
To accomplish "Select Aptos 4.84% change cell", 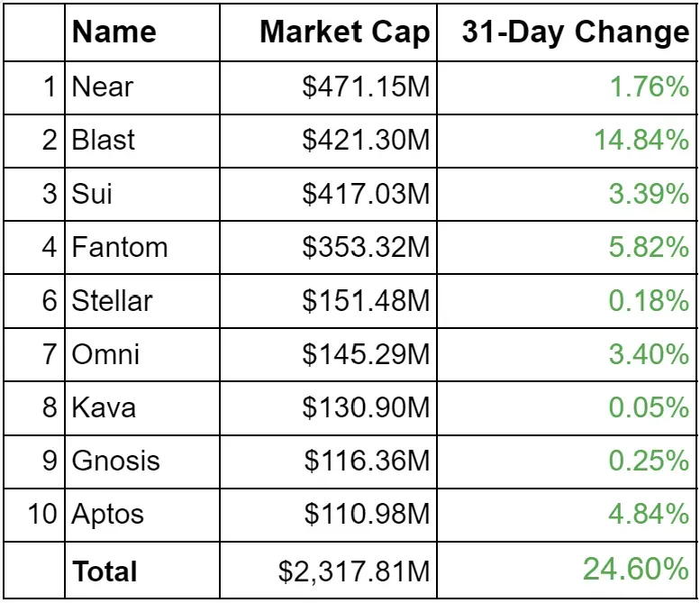I will pos(649,515).
